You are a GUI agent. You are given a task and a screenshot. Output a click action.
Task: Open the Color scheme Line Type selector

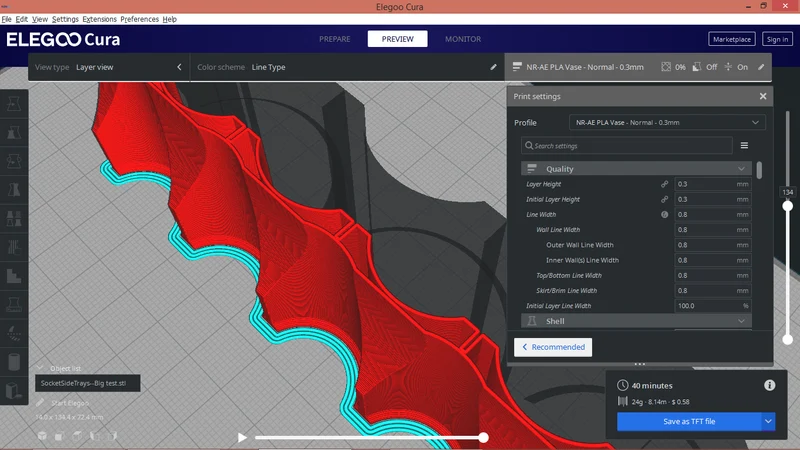click(347, 67)
